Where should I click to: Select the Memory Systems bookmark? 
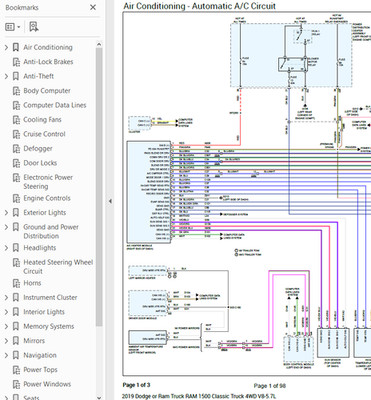(49, 326)
